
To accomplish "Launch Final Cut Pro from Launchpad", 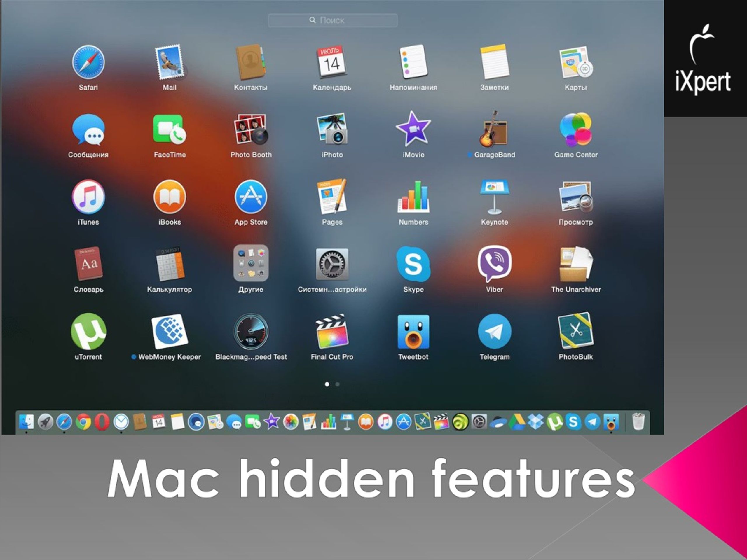I will click(332, 331).
